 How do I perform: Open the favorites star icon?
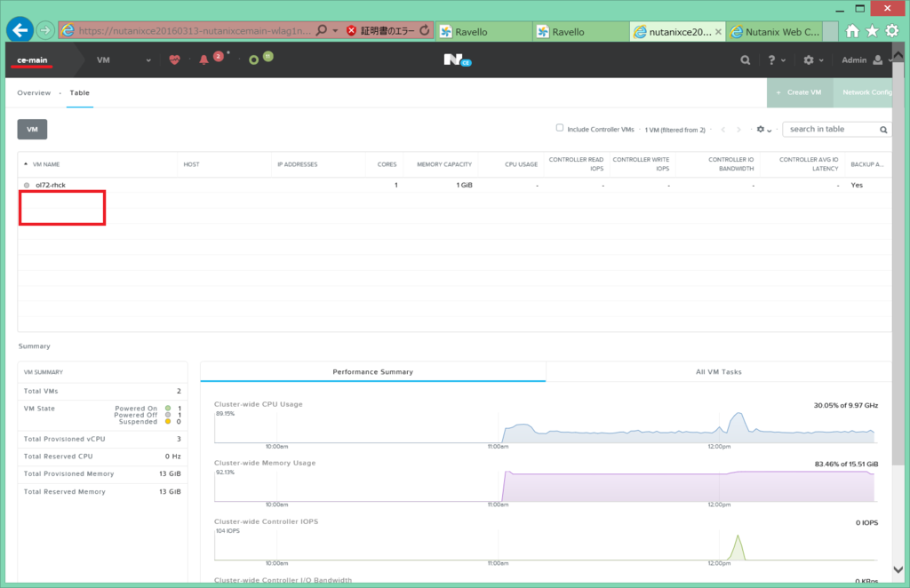[x=873, y=31]
